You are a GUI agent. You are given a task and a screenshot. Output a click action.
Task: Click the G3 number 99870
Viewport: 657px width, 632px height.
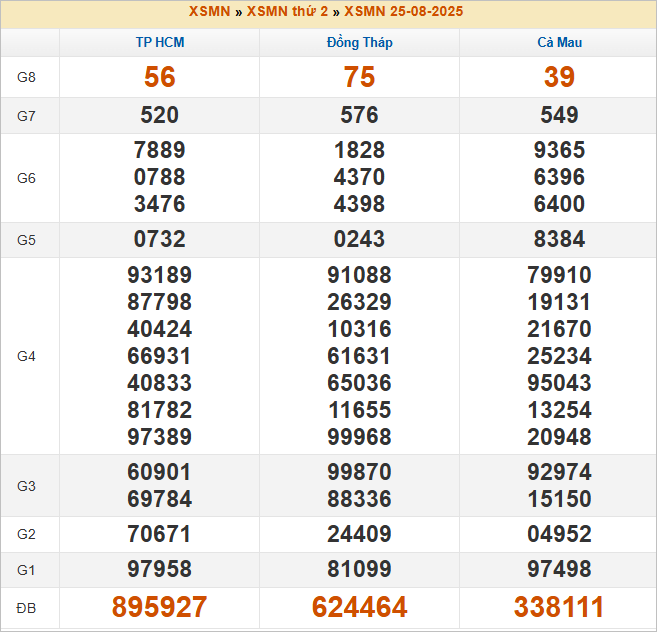coord(360,472)
